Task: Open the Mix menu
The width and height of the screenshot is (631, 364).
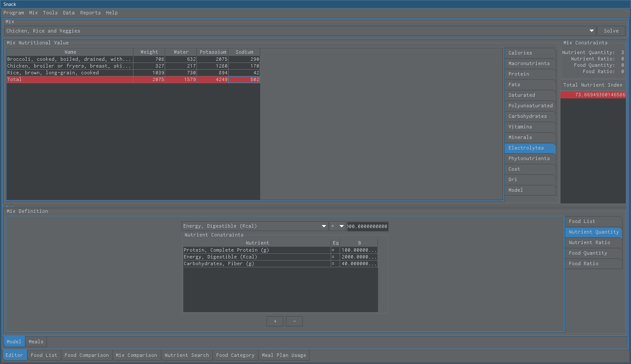Action: [x=33, y=13]
